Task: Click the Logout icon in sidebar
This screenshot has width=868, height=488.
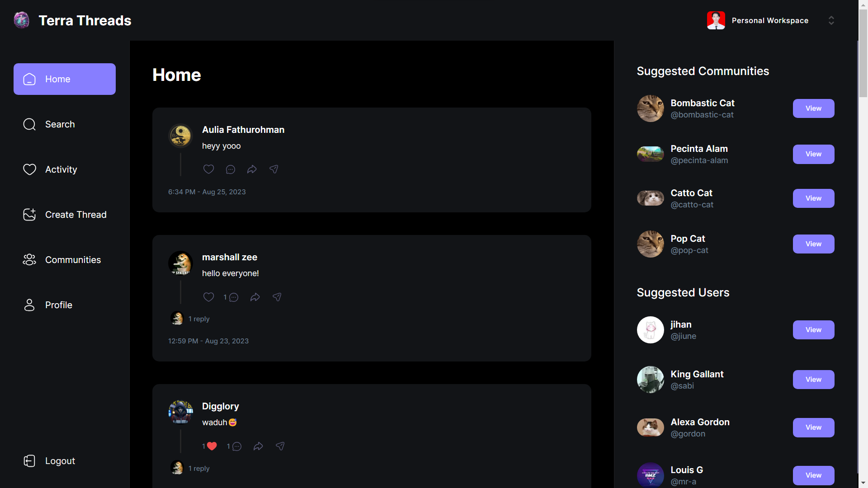Action: pos(29,461)
